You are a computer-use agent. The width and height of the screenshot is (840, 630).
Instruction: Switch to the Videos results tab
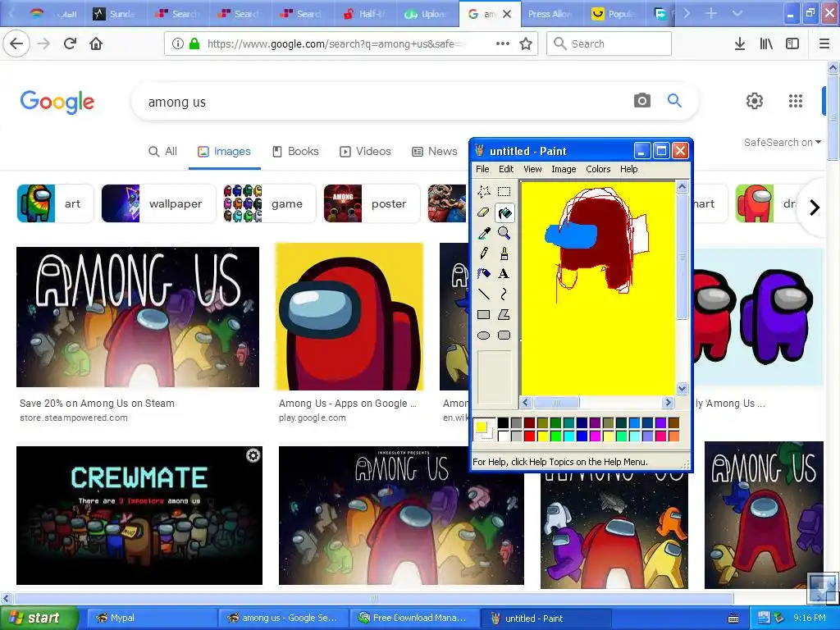pos(365,152)
